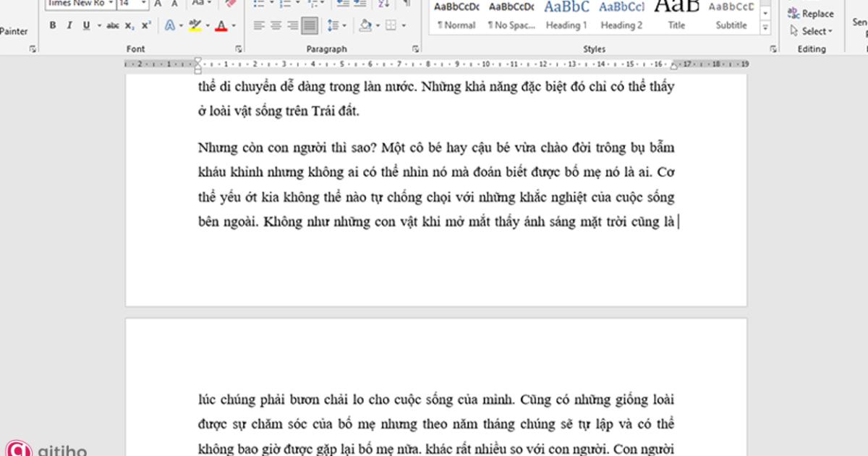Screen dimensions: 868x456
Task: Open highlight color dropdown arrow
Action: coord(208,25)
